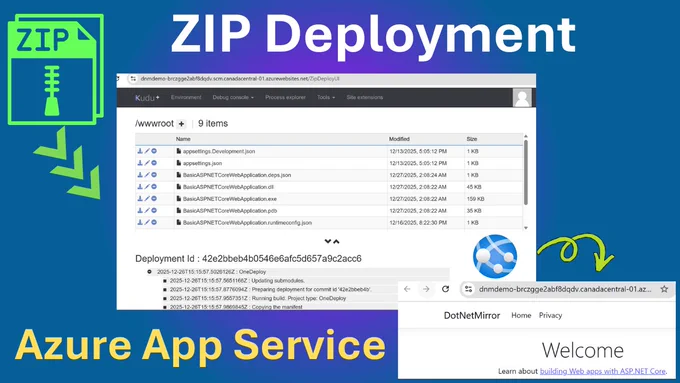Bookmark the DotNetMirror page with star
Screen dimensions: 680x383
664,289
